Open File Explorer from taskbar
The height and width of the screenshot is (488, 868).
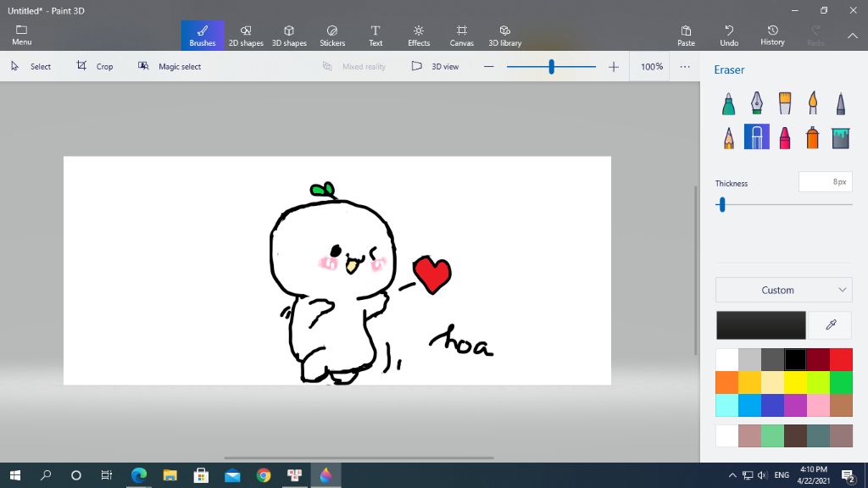click(170, 475)
